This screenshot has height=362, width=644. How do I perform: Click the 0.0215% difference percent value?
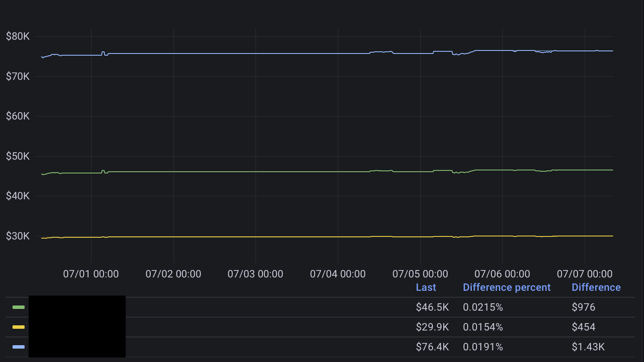coord(483,307)
